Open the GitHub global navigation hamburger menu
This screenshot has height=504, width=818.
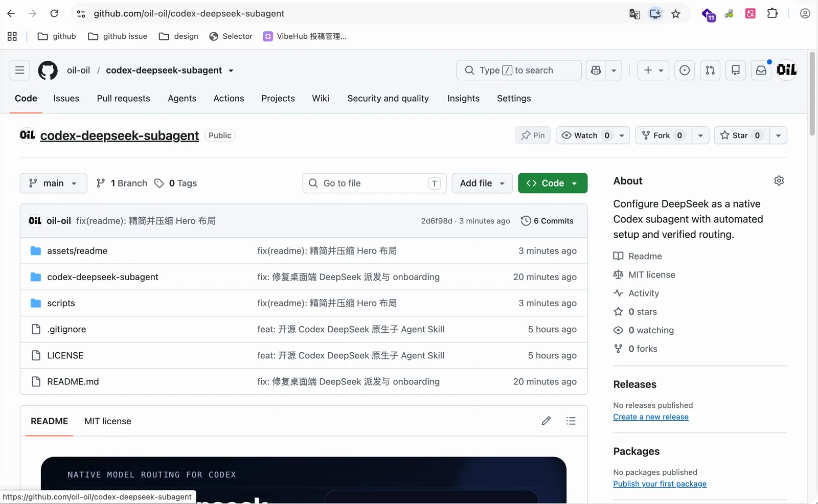[x=20, y=70]
